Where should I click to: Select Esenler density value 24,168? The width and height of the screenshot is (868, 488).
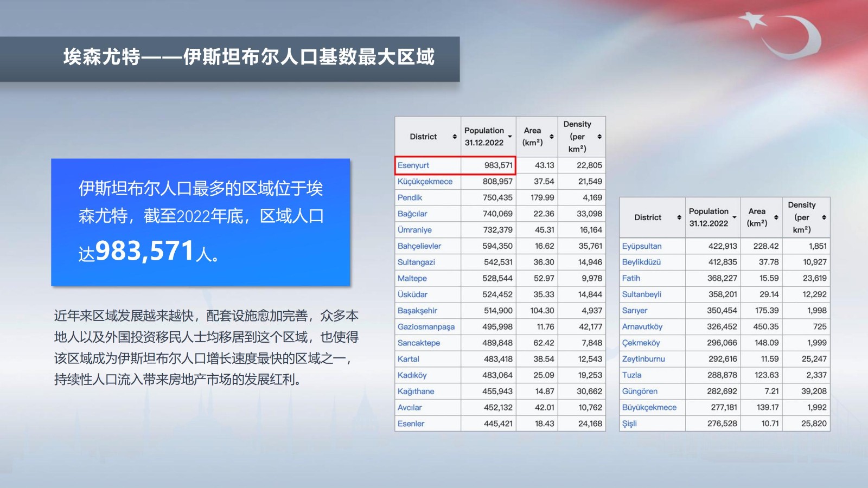coord(590,424)
